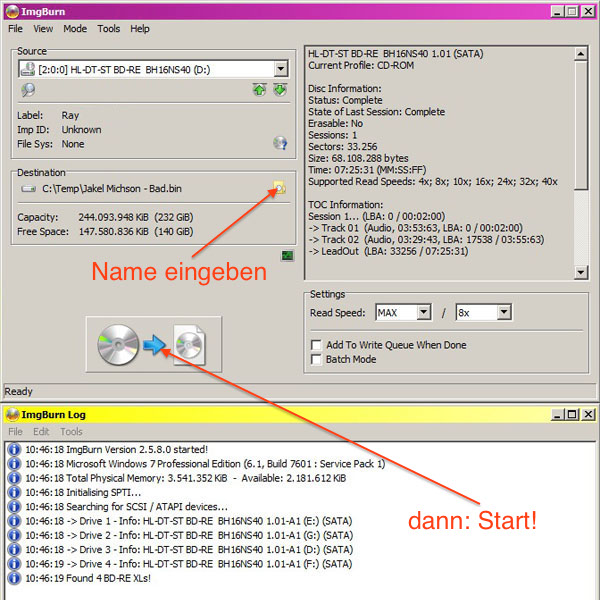Screen dimensions: 600x600
Task: Click the ImgBurn Log title bar icon
Action: tap(12, 414)
